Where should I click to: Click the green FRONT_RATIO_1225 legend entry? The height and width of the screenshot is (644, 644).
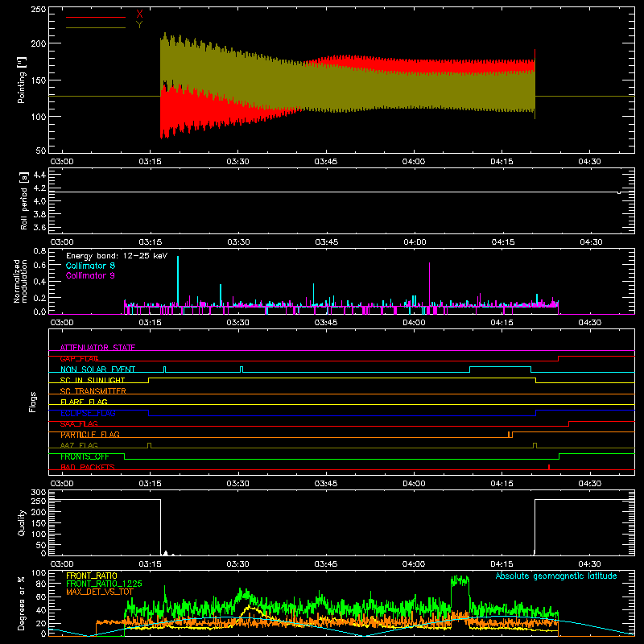104,584
